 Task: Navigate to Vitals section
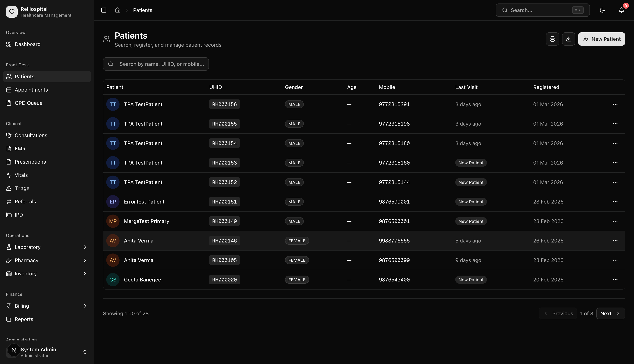pos(21,175)
